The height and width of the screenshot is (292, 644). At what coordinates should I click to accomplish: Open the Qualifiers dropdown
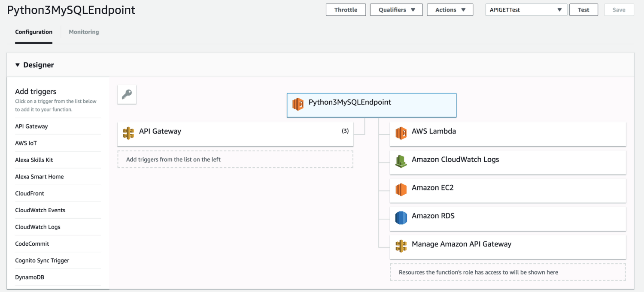[x=396, y=10]
